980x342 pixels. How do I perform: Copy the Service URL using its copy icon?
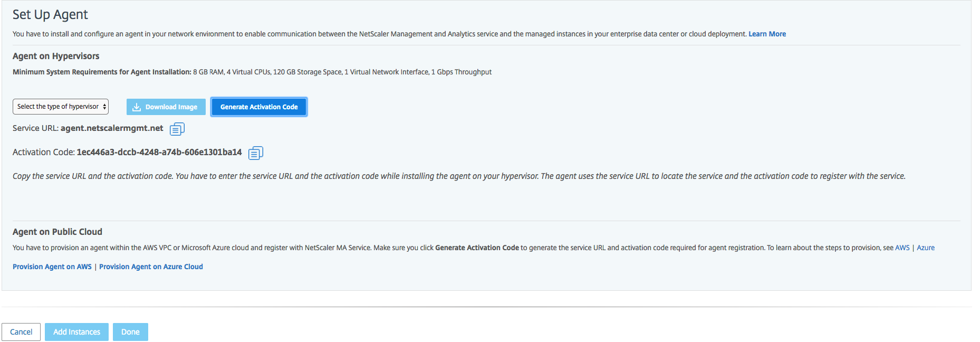pos(177,129)
